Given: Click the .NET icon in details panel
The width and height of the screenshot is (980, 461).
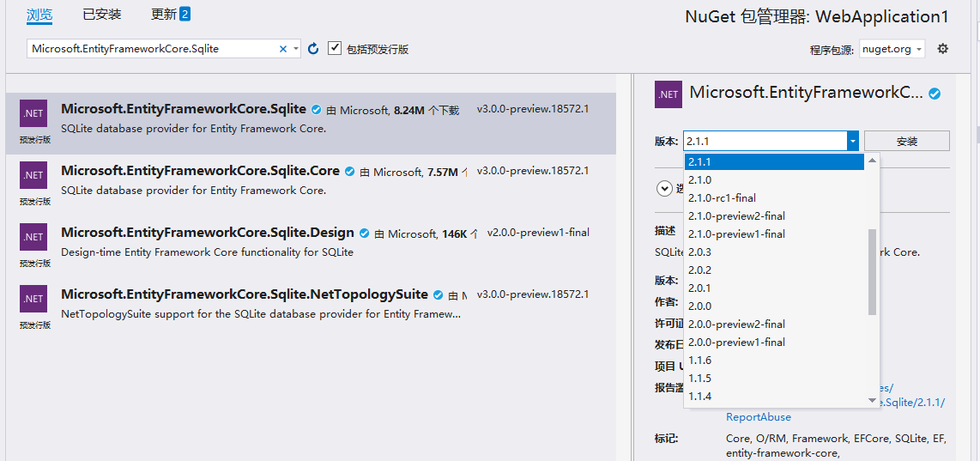Looking at the screenshot, I should [668, 94].
